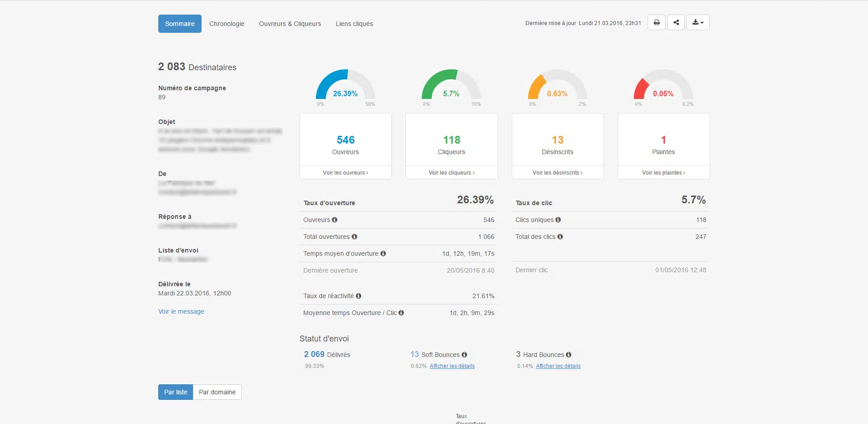
Task: Switch to Ouvreurs & Cliqueurs tab
Action: click(x=290, y=24)
